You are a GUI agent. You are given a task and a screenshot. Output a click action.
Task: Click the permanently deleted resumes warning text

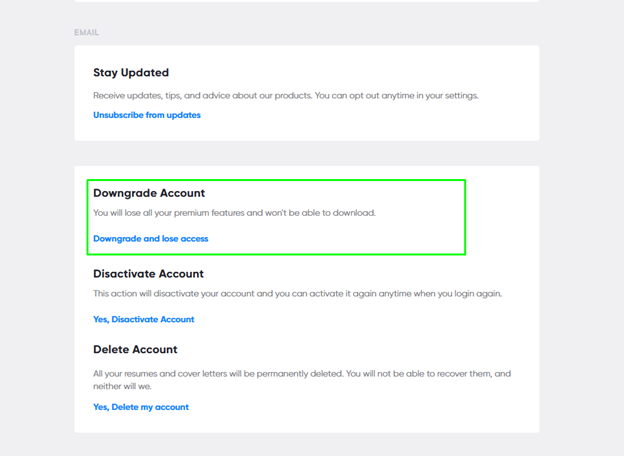[x=300, y=374]
